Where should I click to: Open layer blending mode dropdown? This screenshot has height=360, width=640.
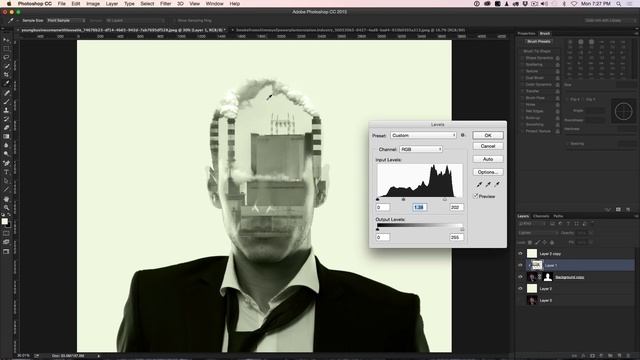tap(538, 233)
